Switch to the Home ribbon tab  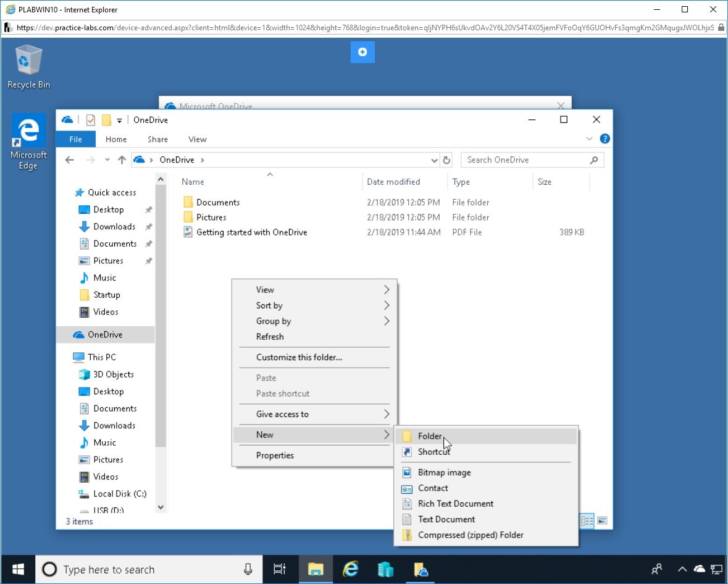pyautogui.click(x=116, y=140)
